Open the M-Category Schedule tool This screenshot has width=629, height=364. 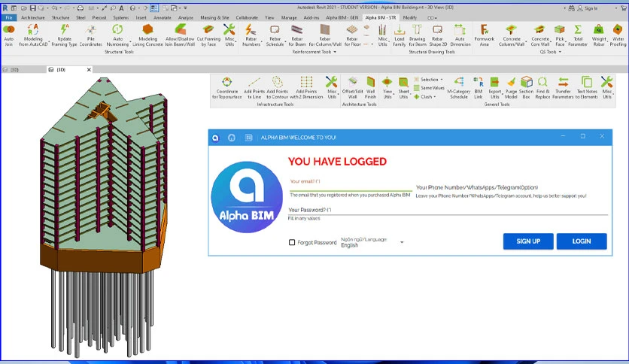tap(458, 88)
